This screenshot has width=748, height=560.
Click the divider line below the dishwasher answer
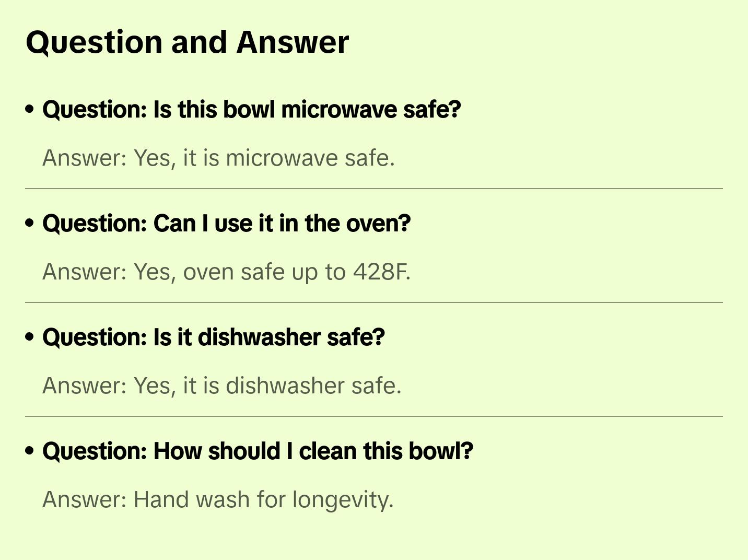click(374, 416)
